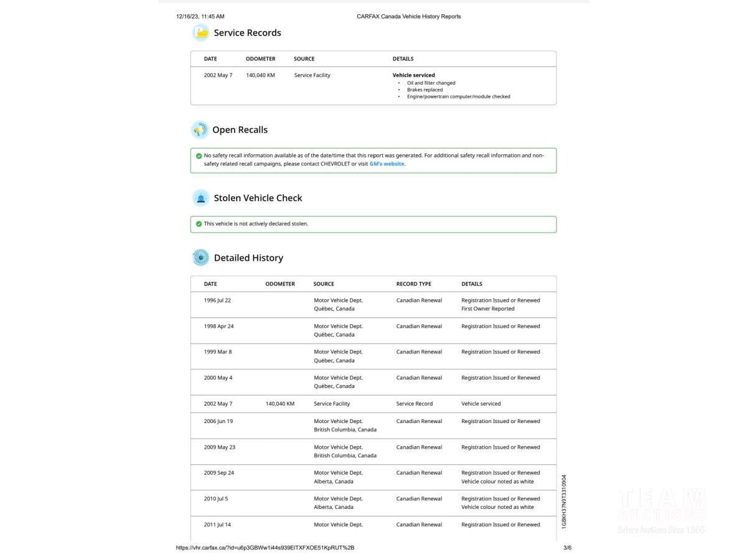Image resolution: width=747 pixels, height=560 pixels.
Task: Click the Open Recalls megaphone icon
Action: (200, 130)
